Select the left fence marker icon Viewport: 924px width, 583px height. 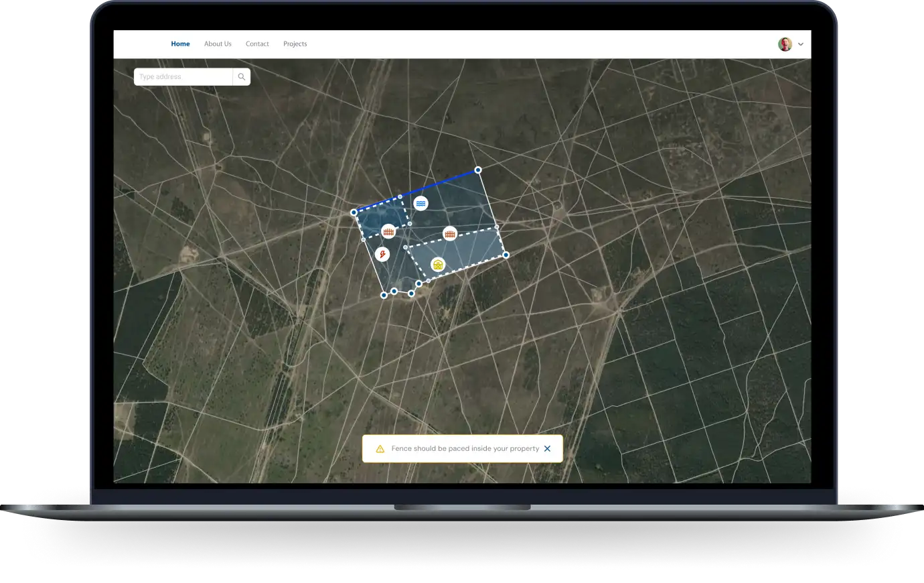[x=388, y=232]
